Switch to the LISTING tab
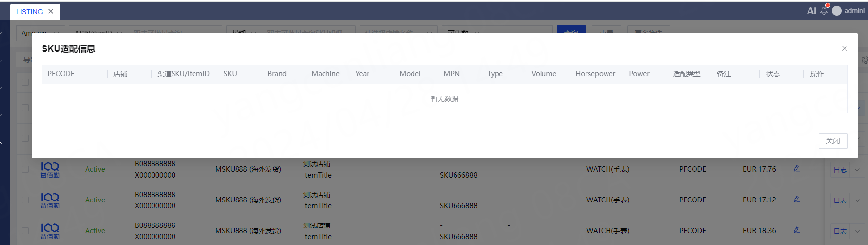The image size is (868, 245). 29,12
